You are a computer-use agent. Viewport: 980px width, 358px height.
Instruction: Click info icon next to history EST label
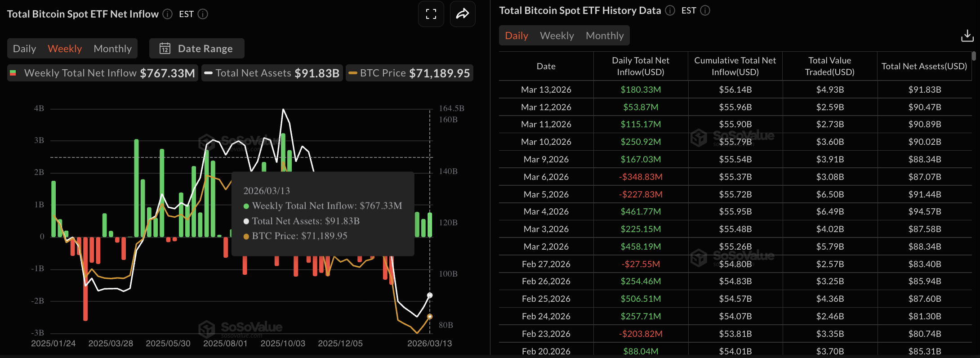coord(705,10)
